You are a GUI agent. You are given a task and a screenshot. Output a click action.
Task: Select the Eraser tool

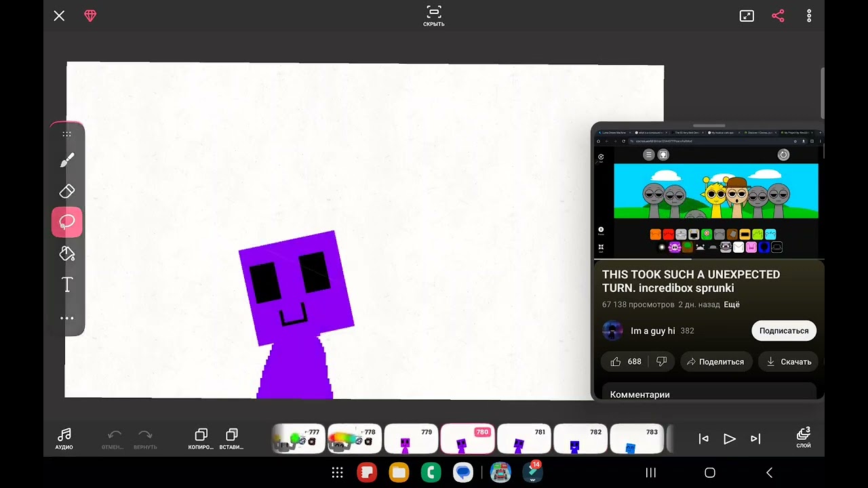67,191
